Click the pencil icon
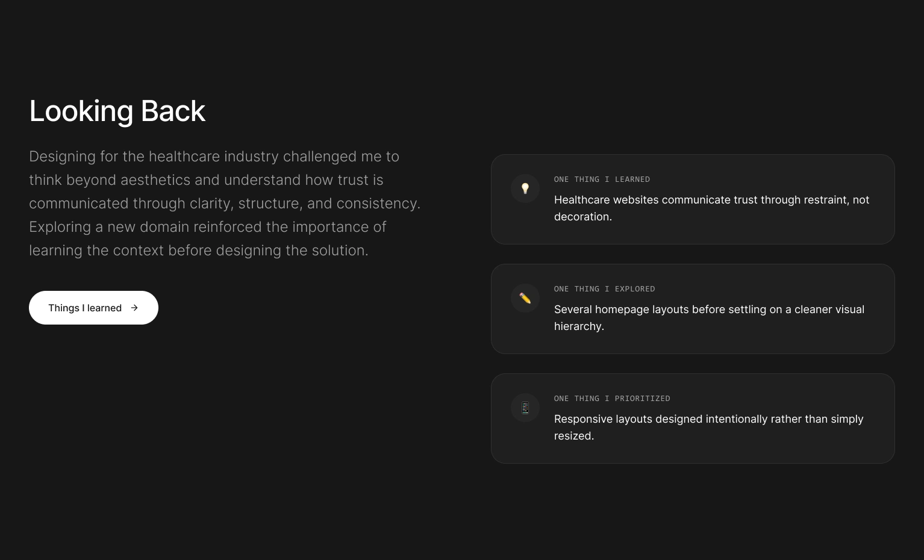This screenshot has height=560, width=924. click(x=525, y=298)
